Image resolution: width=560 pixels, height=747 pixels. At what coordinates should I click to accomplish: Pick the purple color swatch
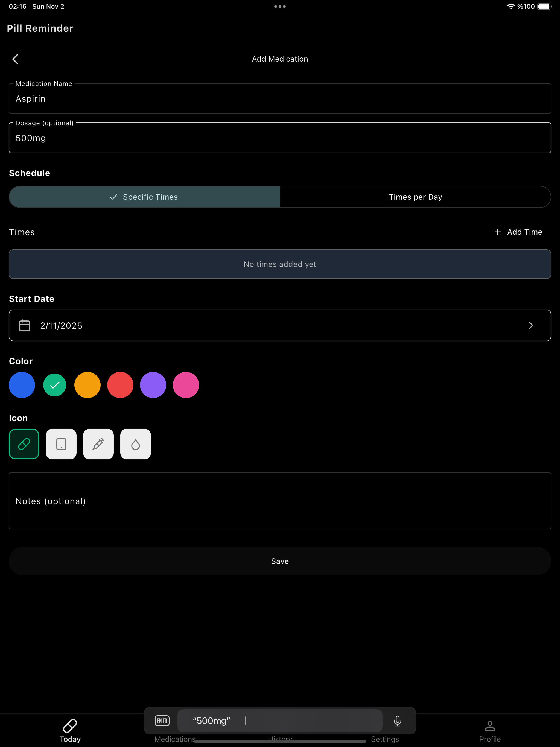[x=153, y=385]
